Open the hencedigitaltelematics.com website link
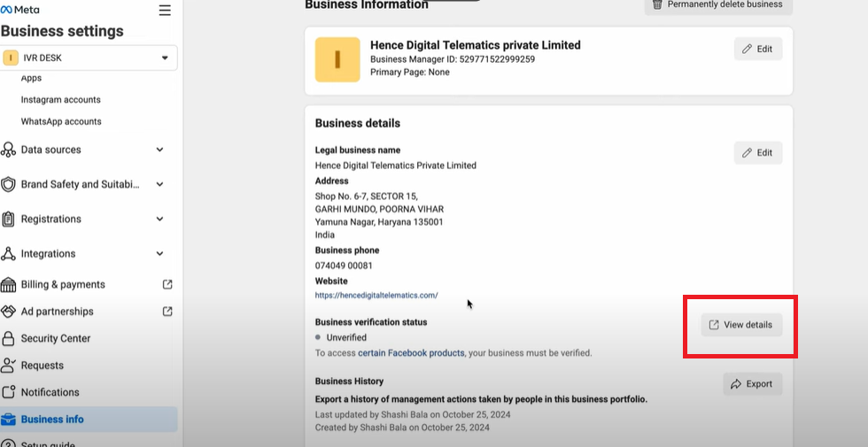Viewport: 868px width, 447px height. pyautogui.click(x=376, y=296)
